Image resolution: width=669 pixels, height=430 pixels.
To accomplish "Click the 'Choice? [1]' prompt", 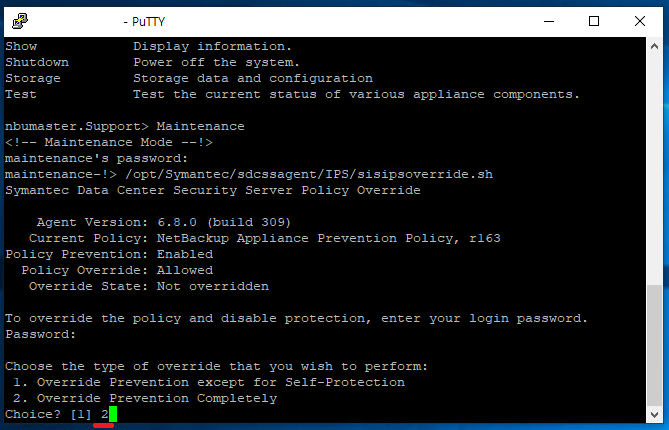I will click(49, 414).
